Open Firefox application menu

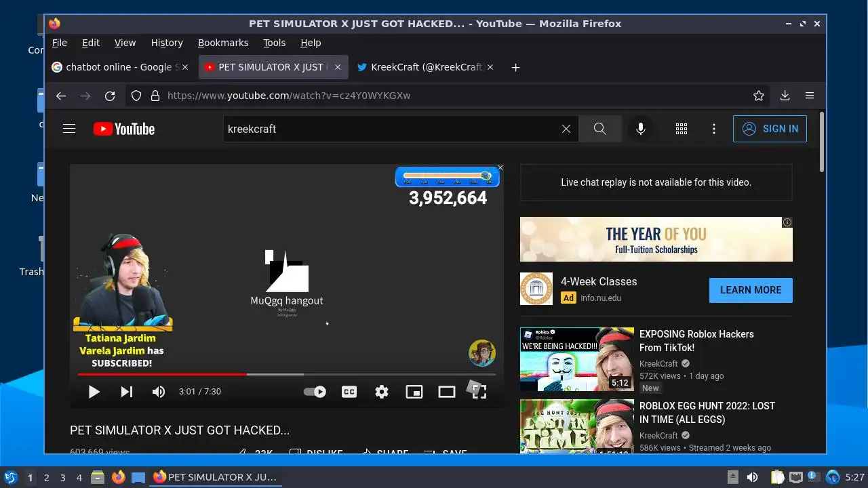click(x=810, y=96)
